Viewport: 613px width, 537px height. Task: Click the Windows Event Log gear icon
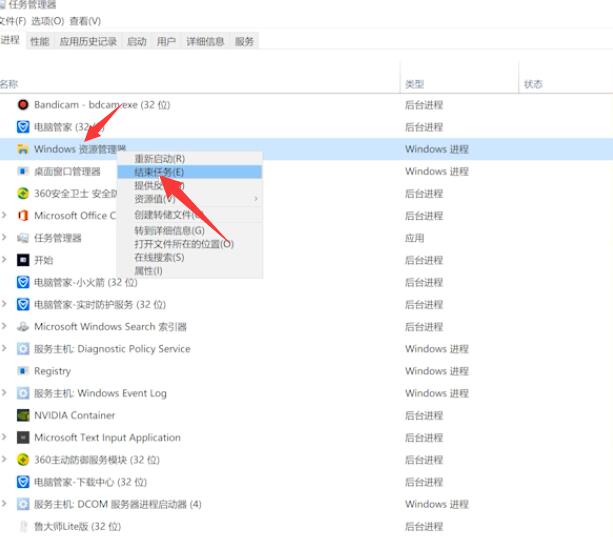pos(23,393)
